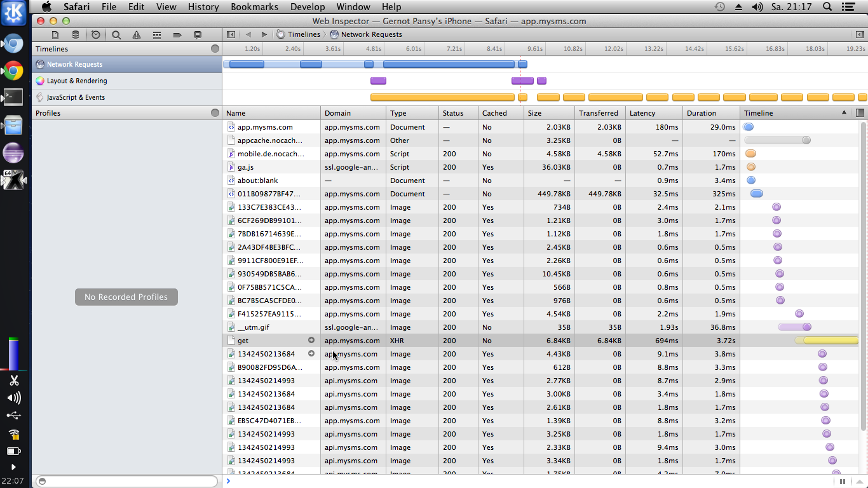Sort by Transferred column header
This screenshot has width=868, height=488.
600,113
